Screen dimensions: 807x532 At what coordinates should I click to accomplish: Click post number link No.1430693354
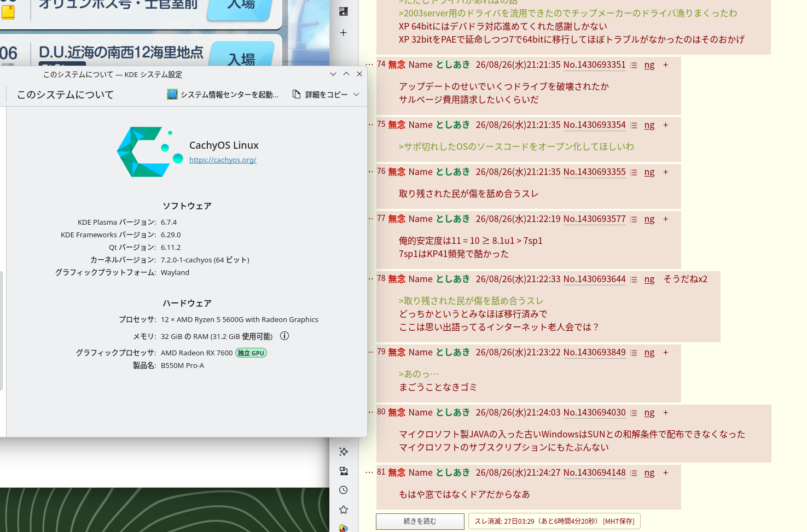pyautogui.click(x=595, y=125)
